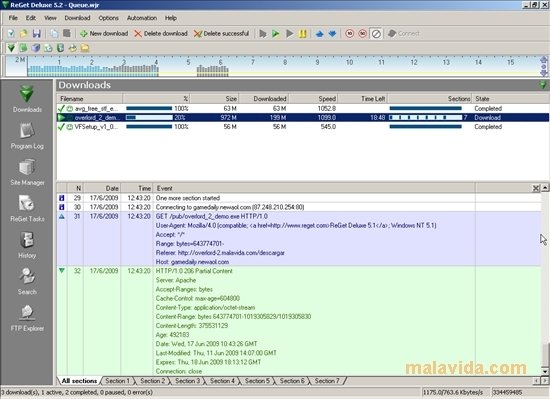Click the green icon in Downloads header
The height and width of the screenshot is (399, 550).
(543, 85)
